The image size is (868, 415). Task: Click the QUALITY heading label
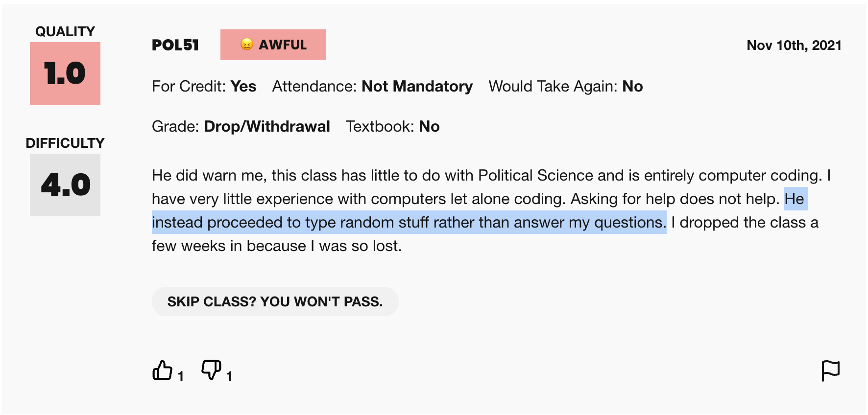coord(65,32)
